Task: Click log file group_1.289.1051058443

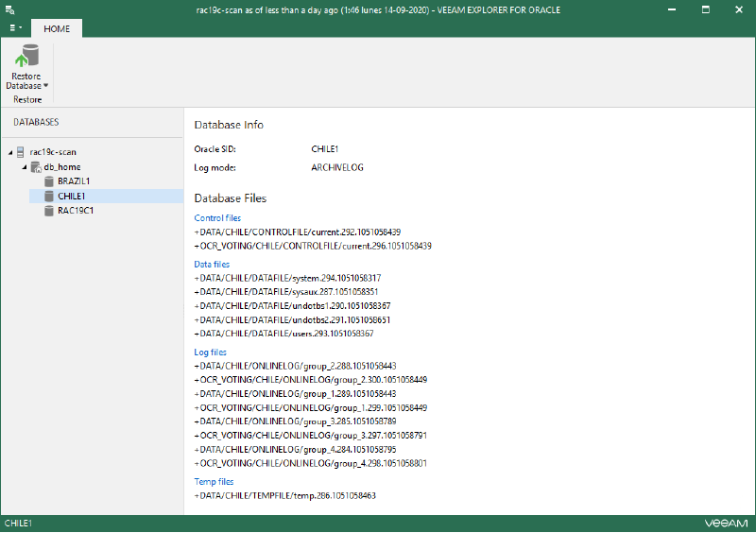Action: [295, 393]
